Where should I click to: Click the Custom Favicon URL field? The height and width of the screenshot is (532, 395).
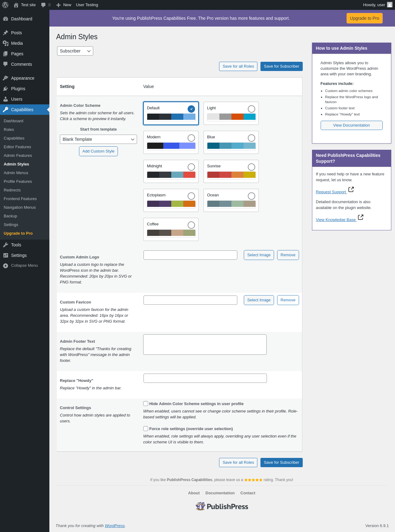click(190, 300)
